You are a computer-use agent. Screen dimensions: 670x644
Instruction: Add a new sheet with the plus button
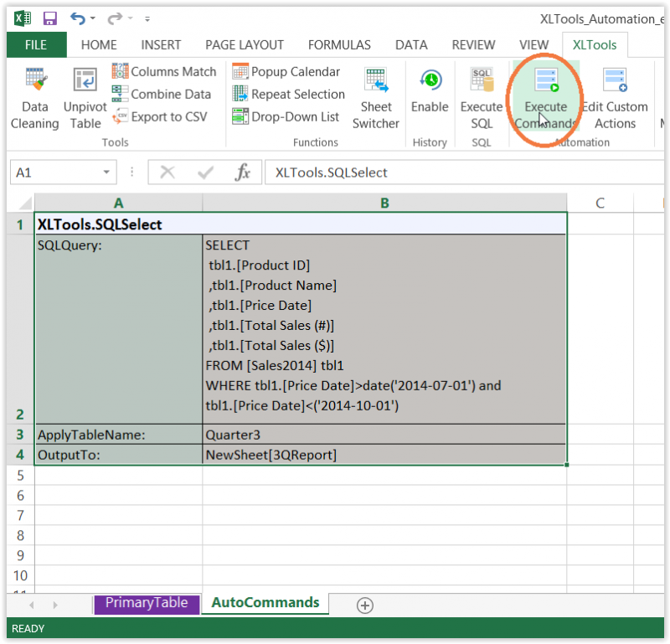[x=364, y=604]
